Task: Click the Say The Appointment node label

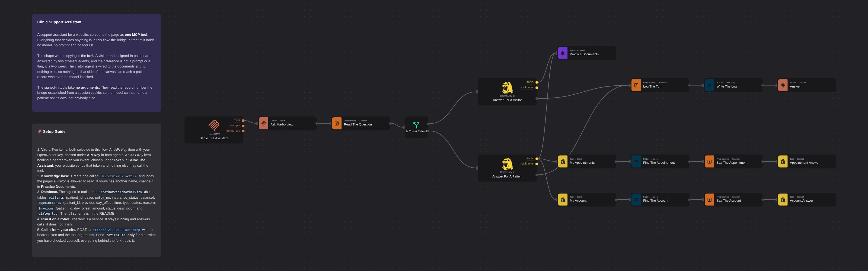Action: 732,163
